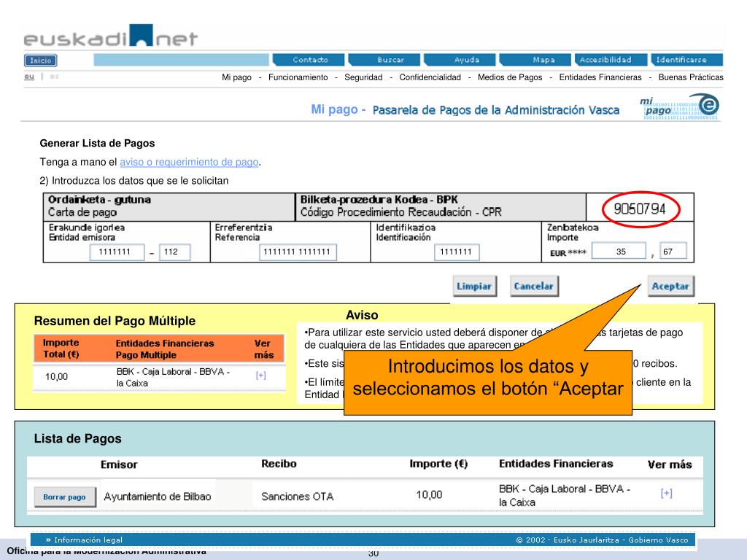747x560 pixels.
Task: Select the CPR code 9050794
Action: (640, 209)
